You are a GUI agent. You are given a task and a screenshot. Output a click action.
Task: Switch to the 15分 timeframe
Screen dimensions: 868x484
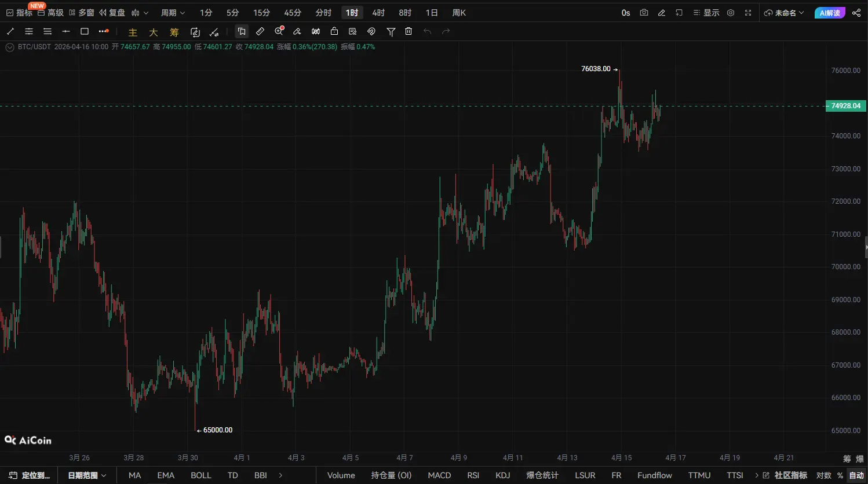click(x=261, y=13)
